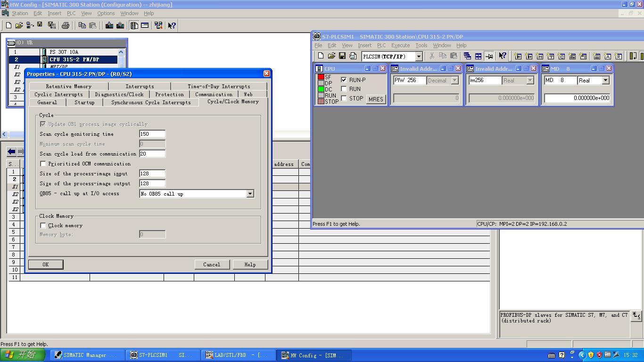Screen dimensions: 644x362
Task: Select the PS 307 10A rack row
Action: [63, 52]
